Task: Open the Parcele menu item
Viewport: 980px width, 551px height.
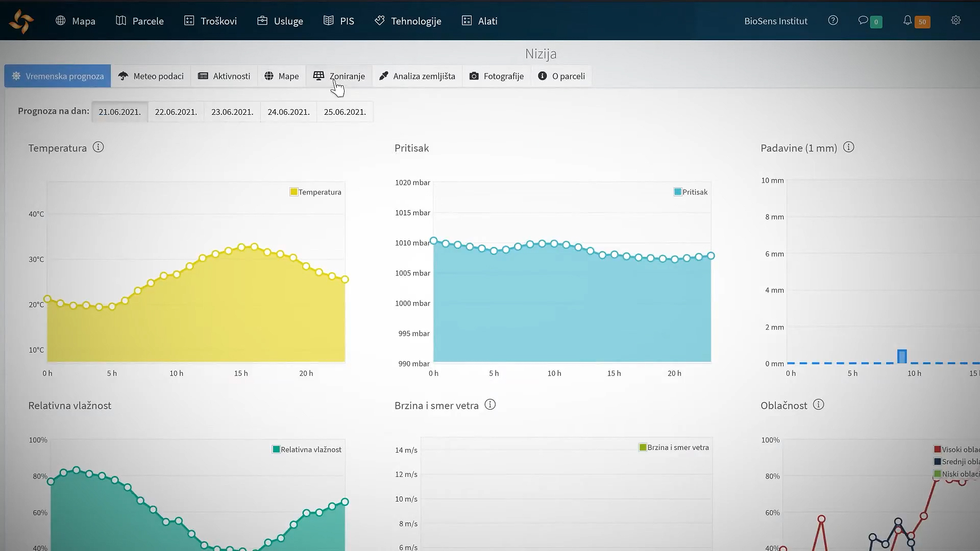Action: coord(140,21)
